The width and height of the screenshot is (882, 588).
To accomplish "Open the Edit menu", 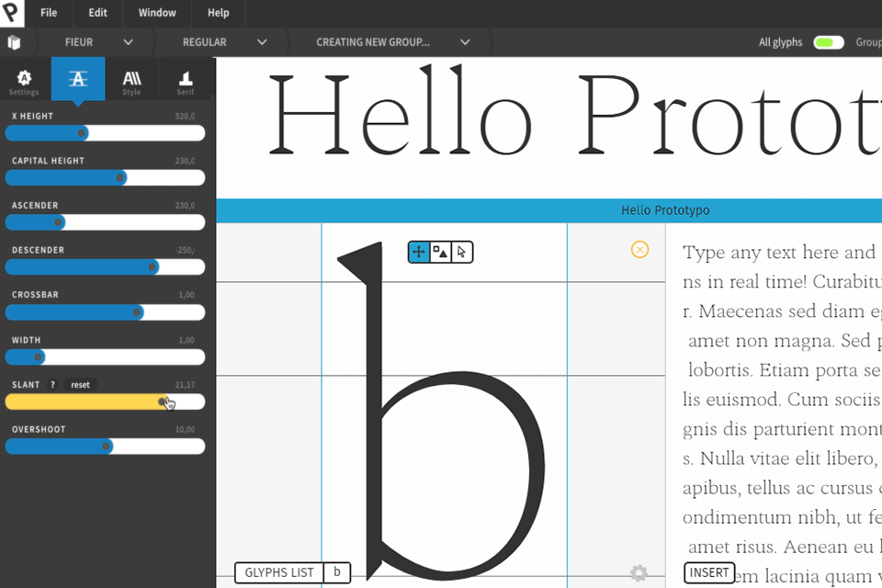I will pos(97,12).
